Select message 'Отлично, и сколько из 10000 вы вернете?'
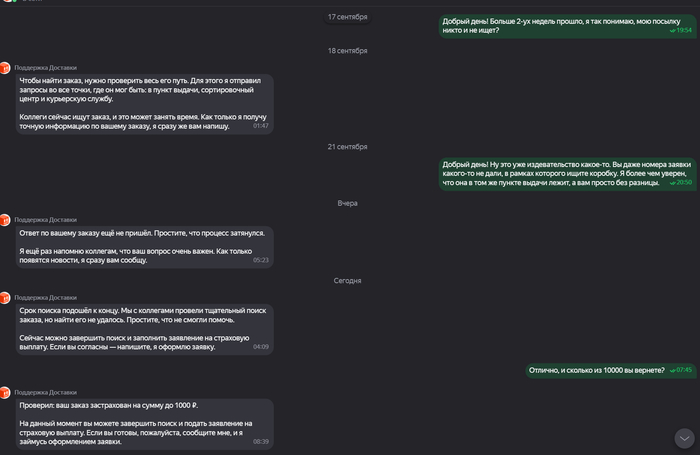The image size is (700, 455). (611, 370)
